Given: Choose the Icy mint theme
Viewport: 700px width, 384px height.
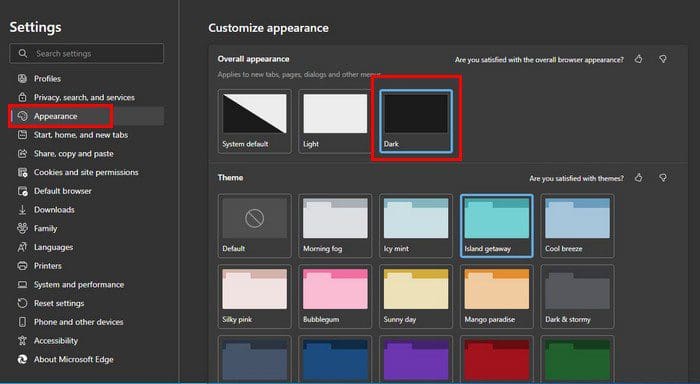Looking at the screenshot, I should coord(416,225).
